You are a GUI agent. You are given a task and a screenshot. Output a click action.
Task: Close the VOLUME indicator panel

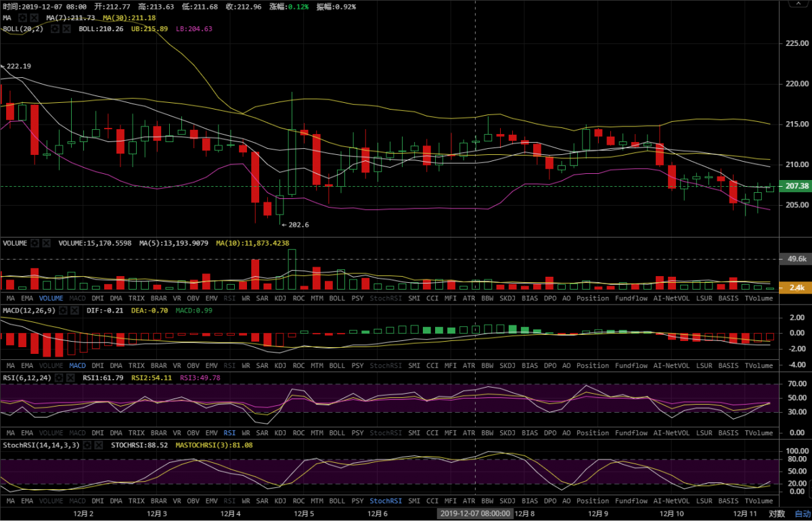click(x=46, y=243)
